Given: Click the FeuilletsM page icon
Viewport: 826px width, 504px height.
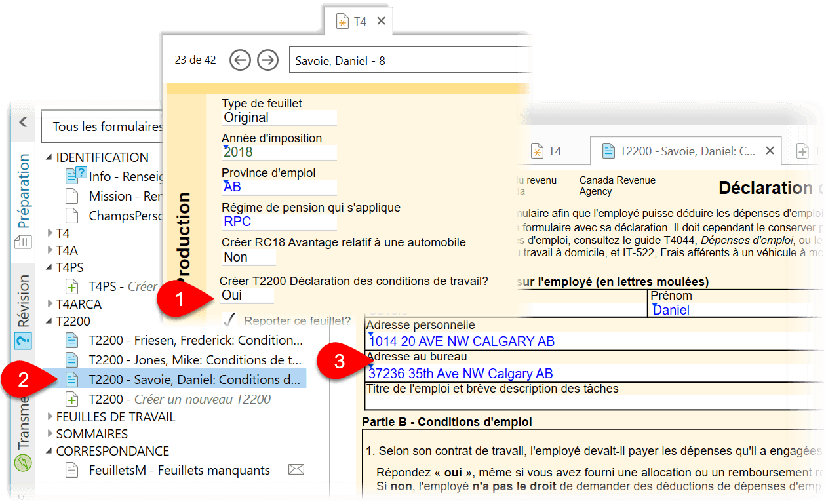Looking at the screenshot, I should 71,470.
